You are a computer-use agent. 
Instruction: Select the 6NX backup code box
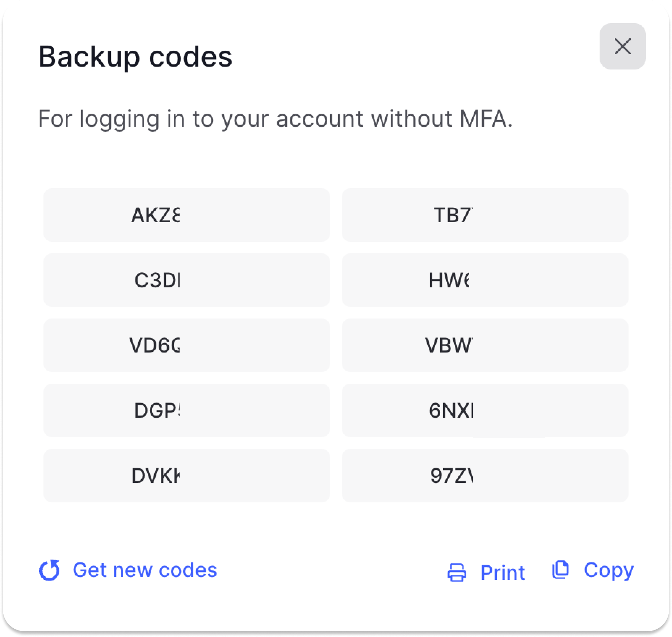point(485,410)
